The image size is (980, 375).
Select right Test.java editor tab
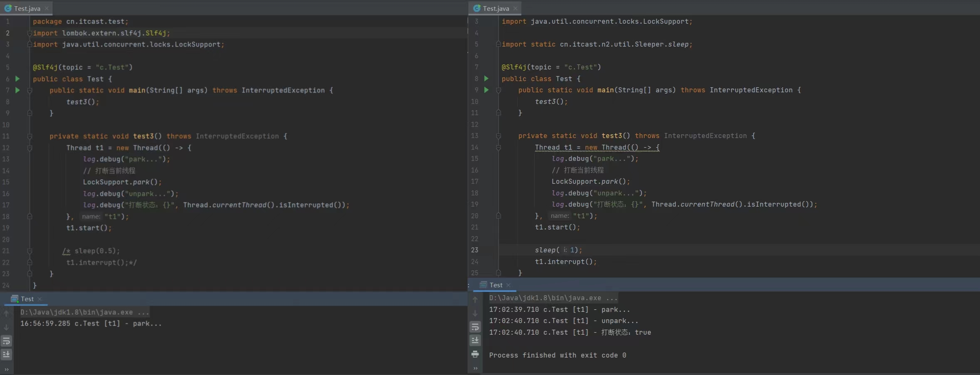click(495, 8)
